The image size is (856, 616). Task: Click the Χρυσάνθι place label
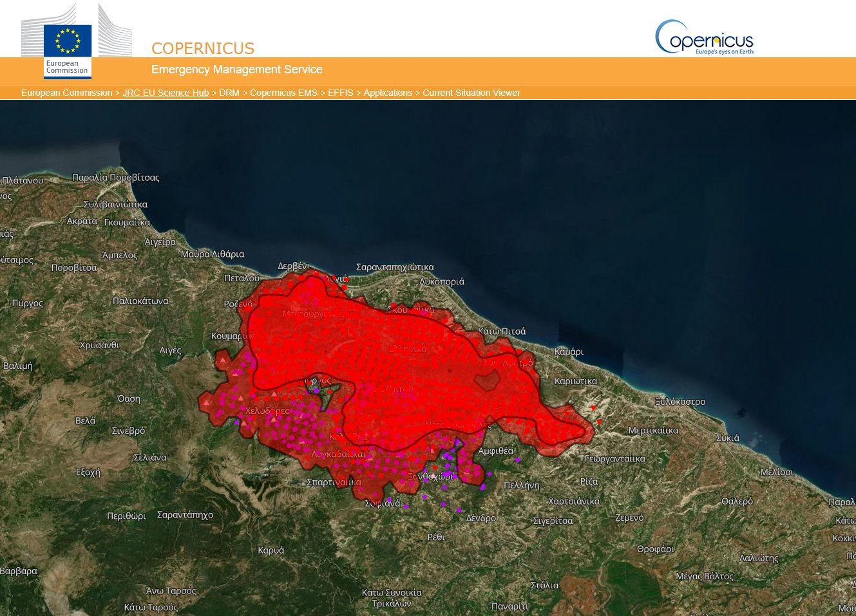(x=99, y=345)
